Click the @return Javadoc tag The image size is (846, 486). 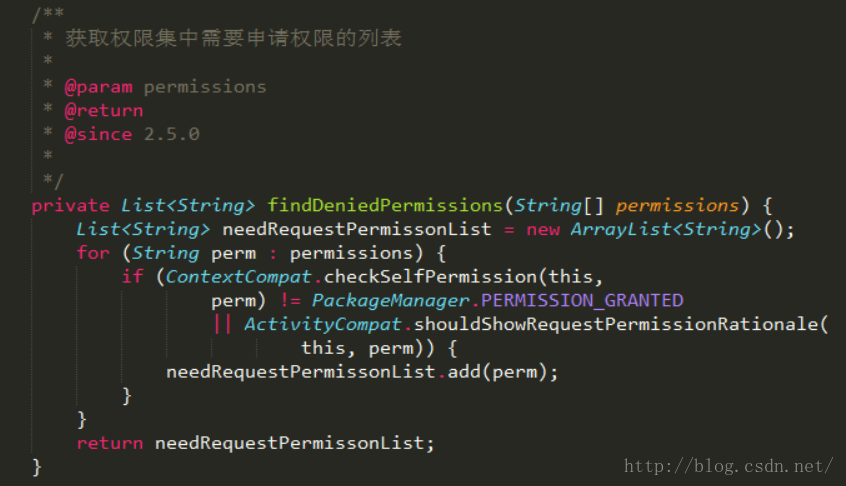104,111
